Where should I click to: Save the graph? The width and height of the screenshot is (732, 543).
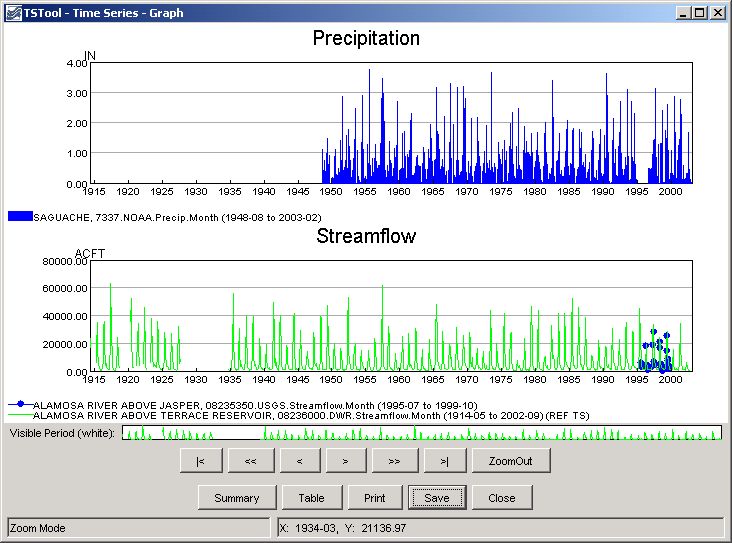click(436, 498)
